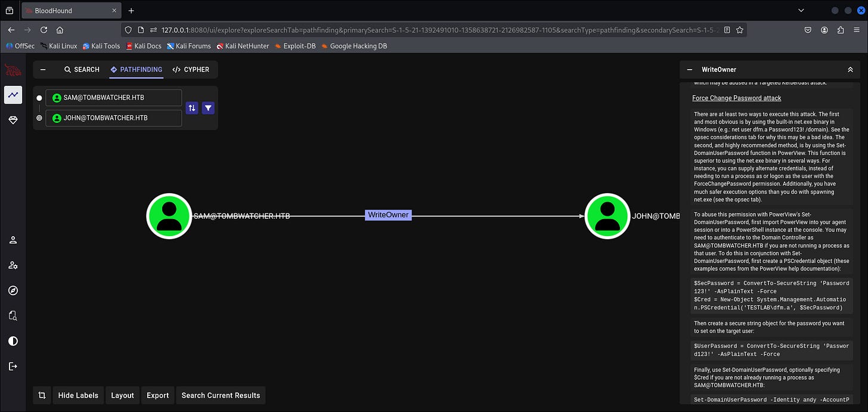Open the Kali Forums bookmark

[x=189, y=46]
